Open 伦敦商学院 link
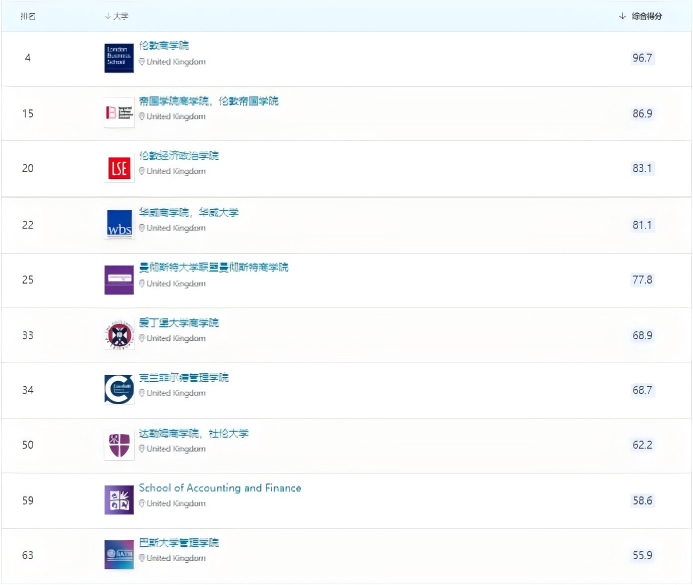Image resolution: width=693 pixels, height=585 pixels. pyautogui.click(x=164, y=46)
